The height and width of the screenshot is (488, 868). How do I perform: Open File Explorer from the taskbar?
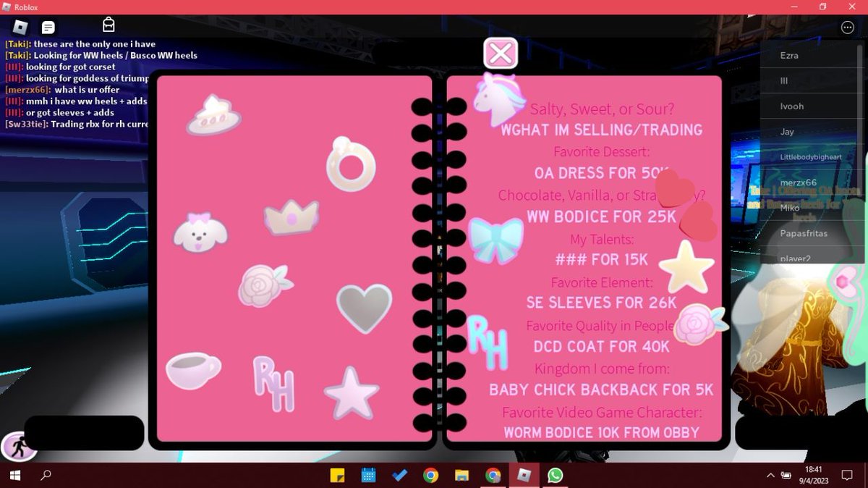(x=462, y=476)
